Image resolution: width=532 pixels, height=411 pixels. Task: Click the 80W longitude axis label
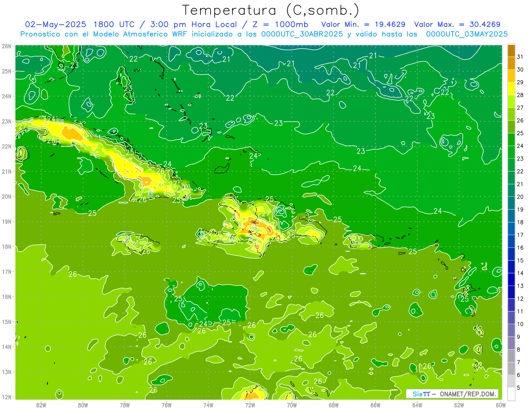pos(83,405)
